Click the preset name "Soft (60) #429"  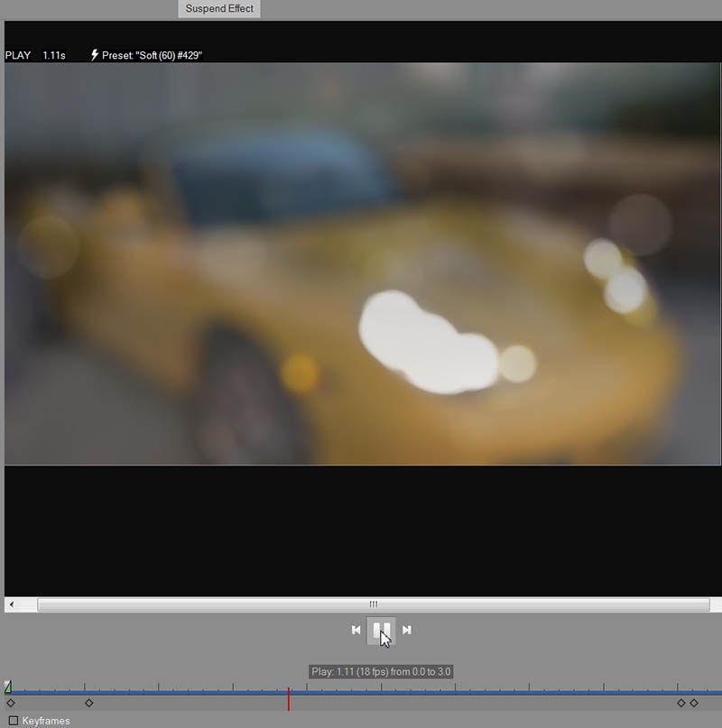coord(169,55)
